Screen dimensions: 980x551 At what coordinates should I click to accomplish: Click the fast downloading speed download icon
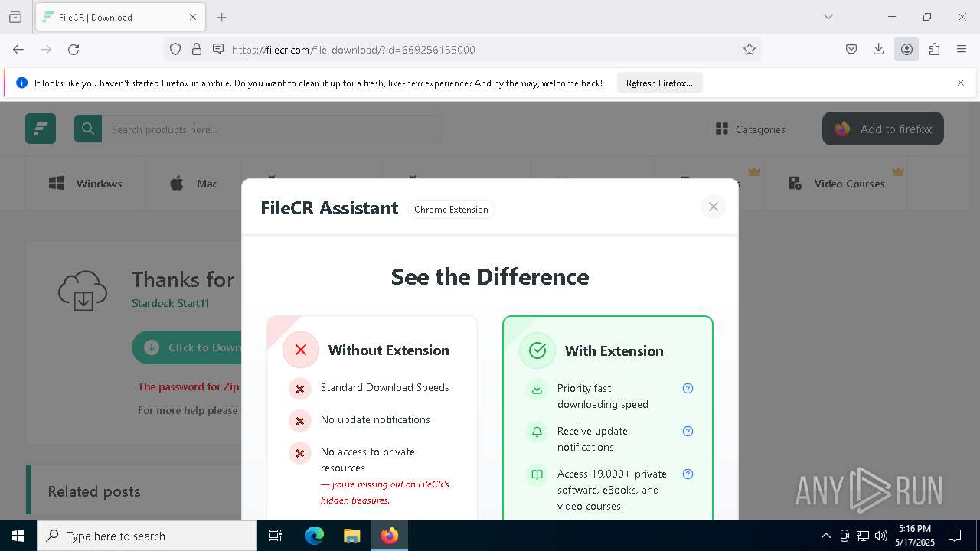pos(537,389)
